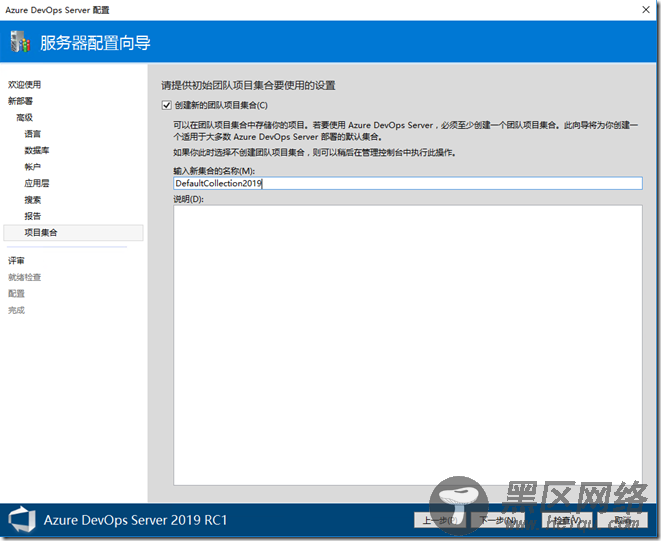Open the 搜索 settings step
Image resolution: width=661 pixels, height=541 pixels.
pyautogui.click(x=32, y=200)
